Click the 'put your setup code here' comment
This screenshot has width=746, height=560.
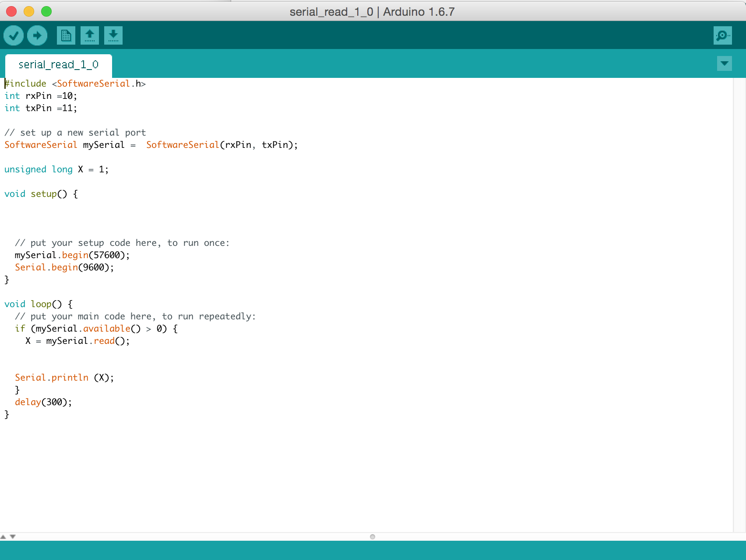pos(122,243)
